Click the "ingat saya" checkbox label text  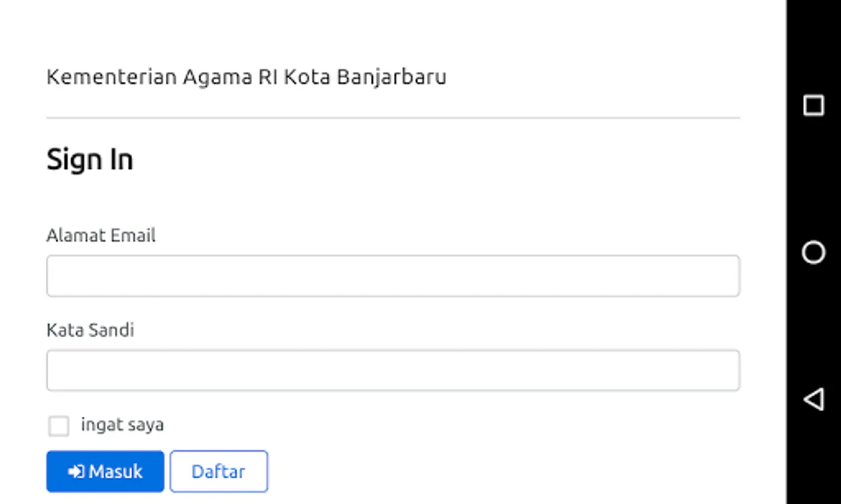coord(122,424)
